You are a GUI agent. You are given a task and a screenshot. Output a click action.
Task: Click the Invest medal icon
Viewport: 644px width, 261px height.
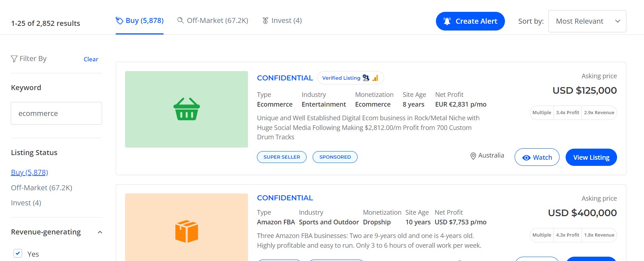pyautogui.click(x=265, y=21)
